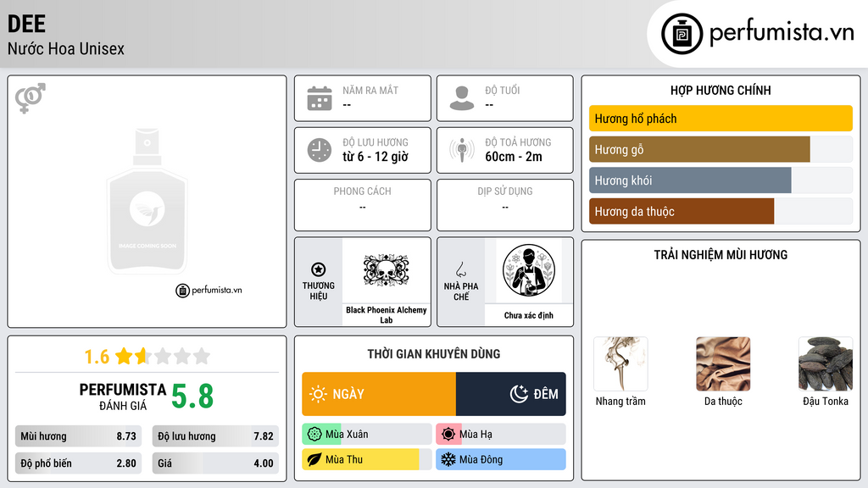868x488 pixels.
Task: Click the sun icon for Mùa Hạ
Action: (x=448, y=435)
